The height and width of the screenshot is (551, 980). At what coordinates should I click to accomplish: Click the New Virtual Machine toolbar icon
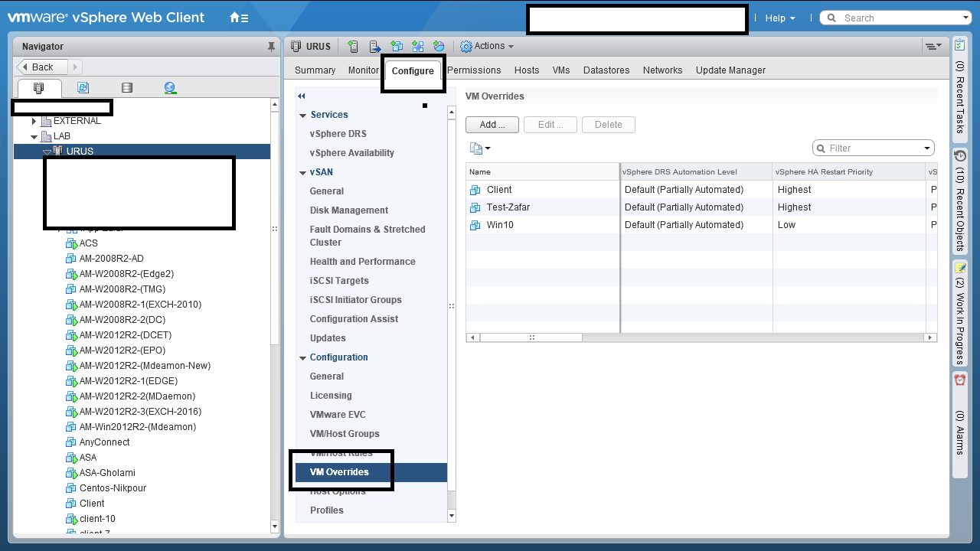click(x=397, y=47)
